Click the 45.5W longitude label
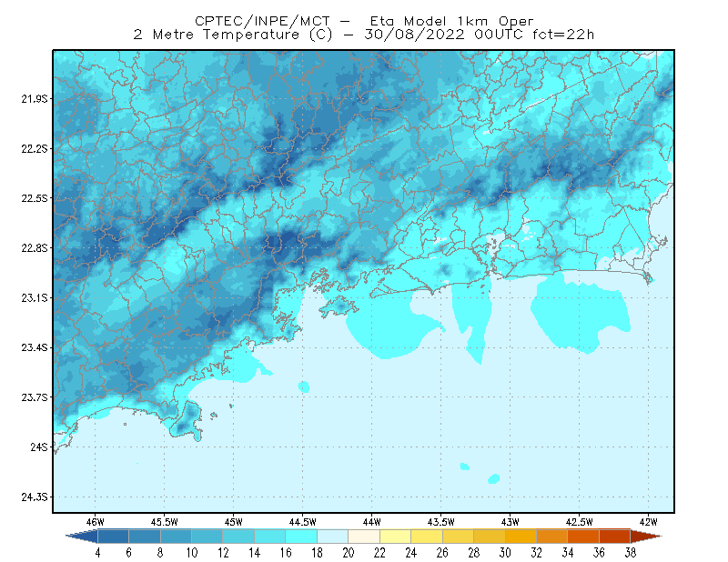This screenshot has width=728, height=562. click(165, 522)
